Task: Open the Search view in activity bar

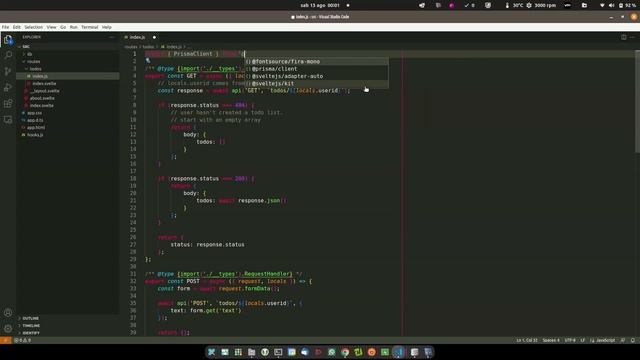Action: [x=8, y=55]
